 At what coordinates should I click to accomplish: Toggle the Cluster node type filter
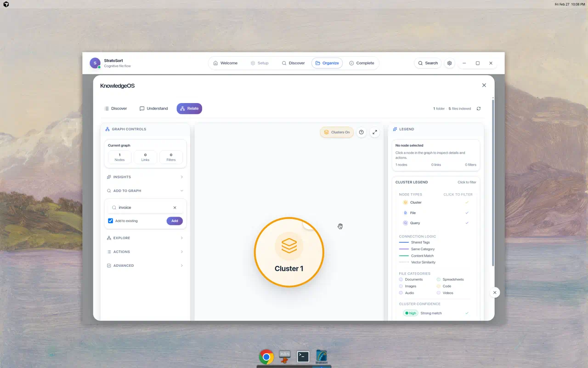point(416,202)
